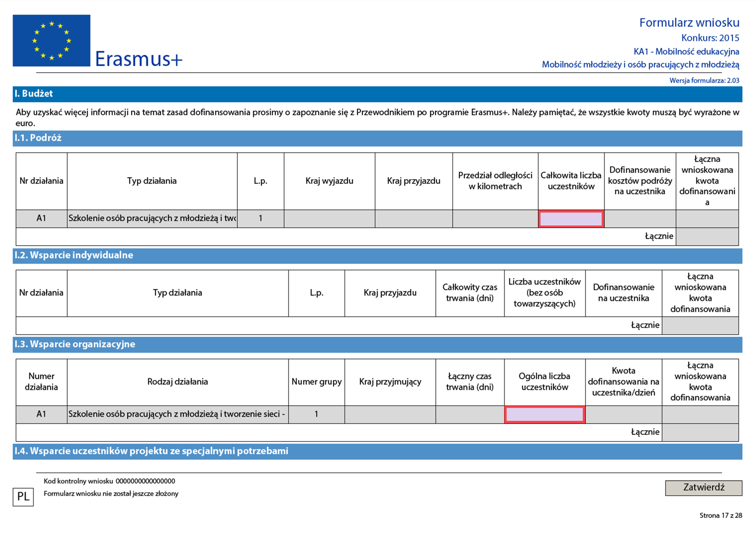Click the highlighted Całkowita liczba uczestników field
Viewport: 756px width, 536px height.
[x=571, y=219]
